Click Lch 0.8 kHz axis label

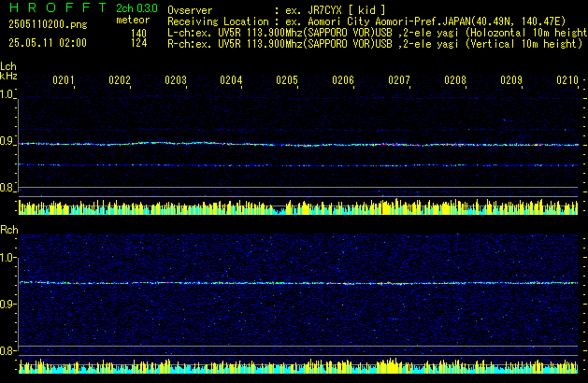click(x=7, y=188)
